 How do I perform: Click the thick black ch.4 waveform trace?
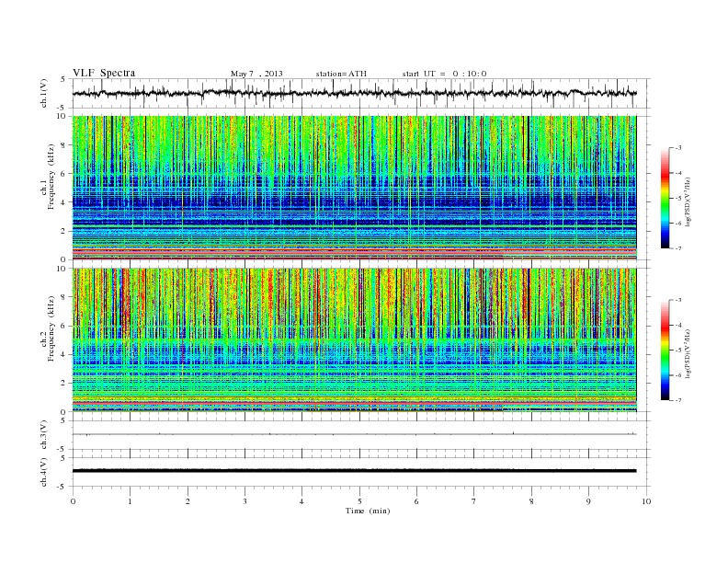coord(354,471)
